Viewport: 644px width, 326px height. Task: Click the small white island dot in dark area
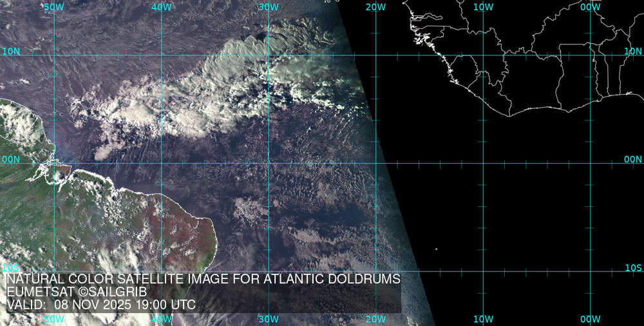(x=436, y=249)
